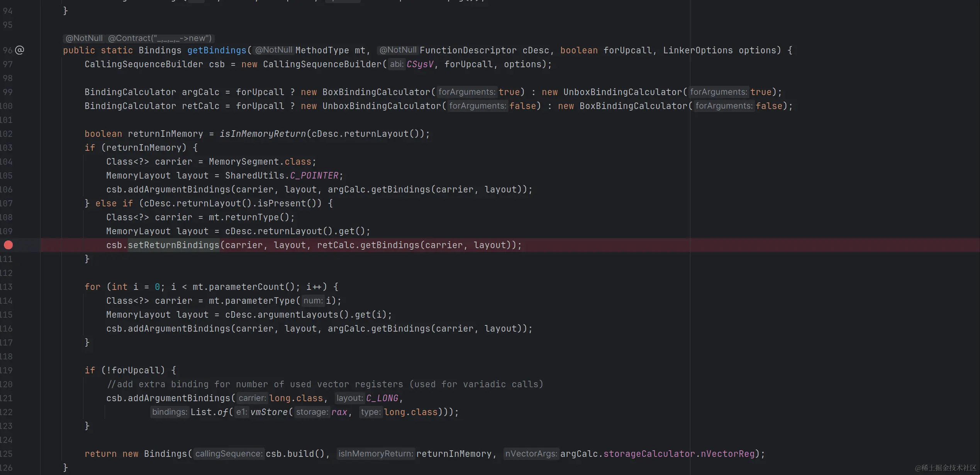Select the getBindings method name
Viewport: 980px width, 475px height.
coord(217,50)
